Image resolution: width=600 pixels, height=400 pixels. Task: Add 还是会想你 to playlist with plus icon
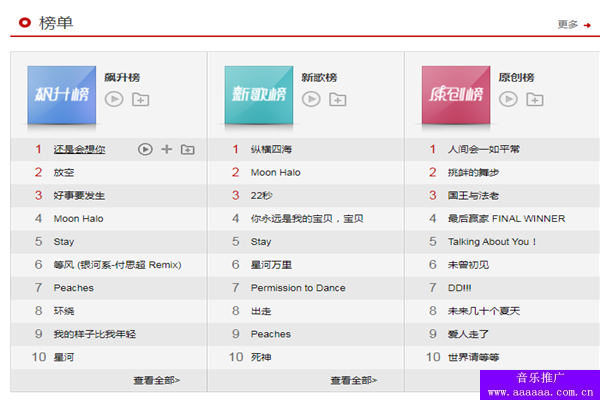pyautogui.click(x=166, y=149)
